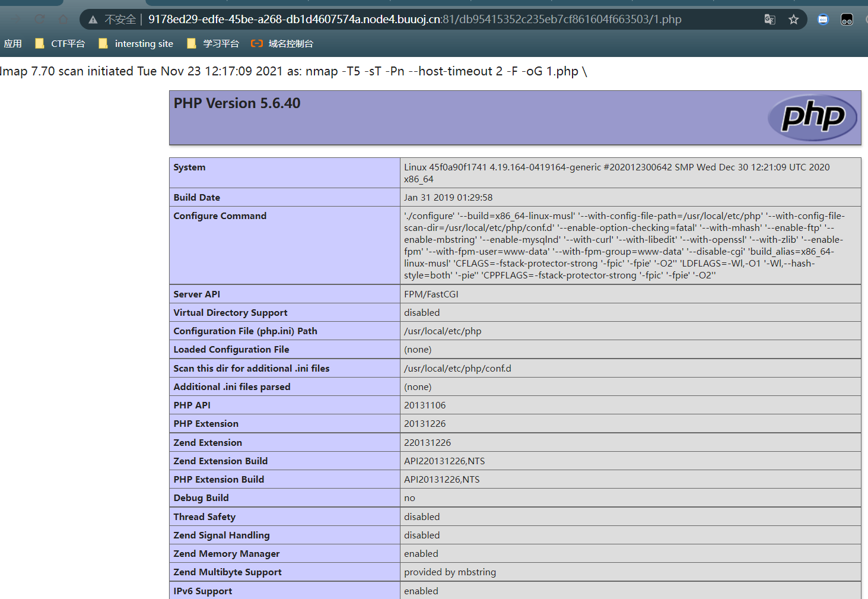
Task: Click the 'PHP Version 5.6.40' heading
Action: click(x=237, y=103)
